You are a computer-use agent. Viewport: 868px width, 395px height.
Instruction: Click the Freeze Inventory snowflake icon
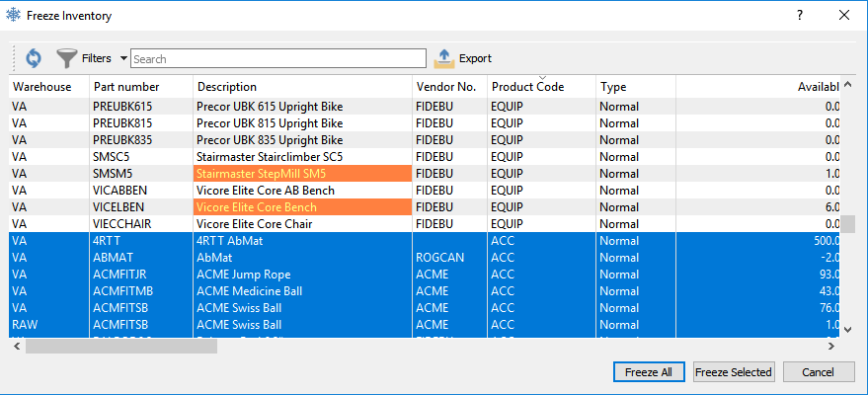point(14,15)
